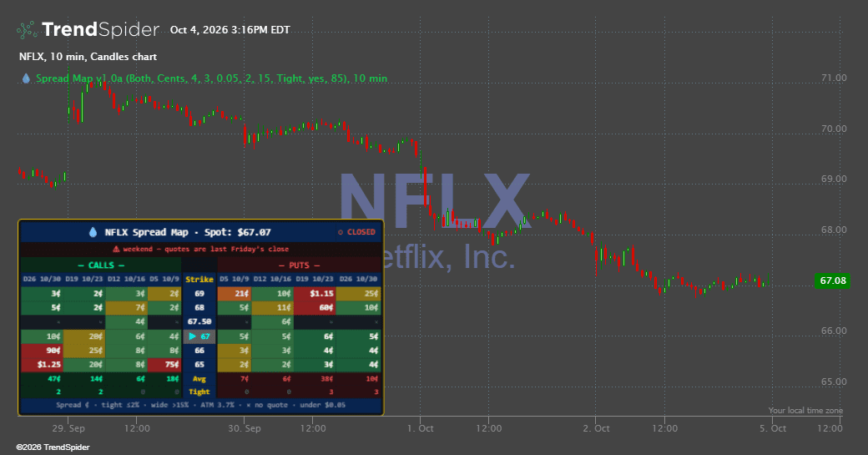Click the cyan arrow marker at strike 67

193,336
